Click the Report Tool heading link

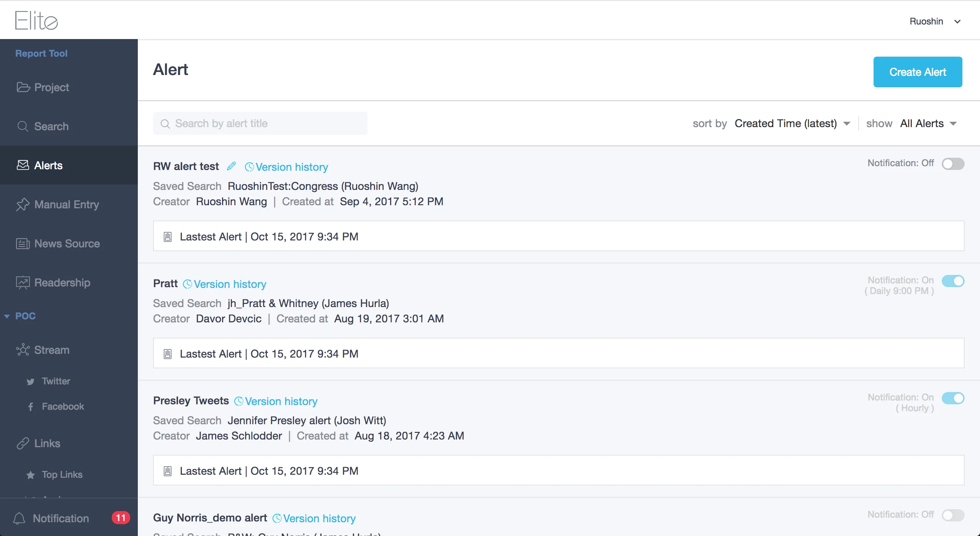(x=41, y=53)
